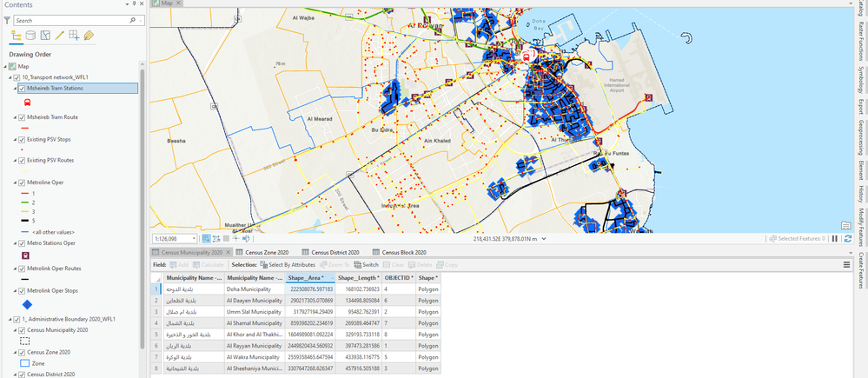The height and width of the screenshot is (378, 868).
Task: Hide the Census Municipality 2020 layer
Action: click(22, 330)
